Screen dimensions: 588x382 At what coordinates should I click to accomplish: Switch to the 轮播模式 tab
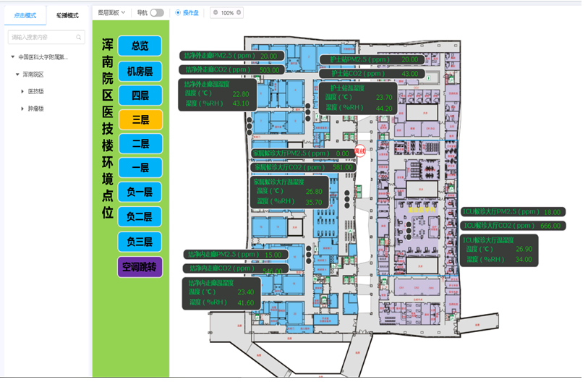67,15
